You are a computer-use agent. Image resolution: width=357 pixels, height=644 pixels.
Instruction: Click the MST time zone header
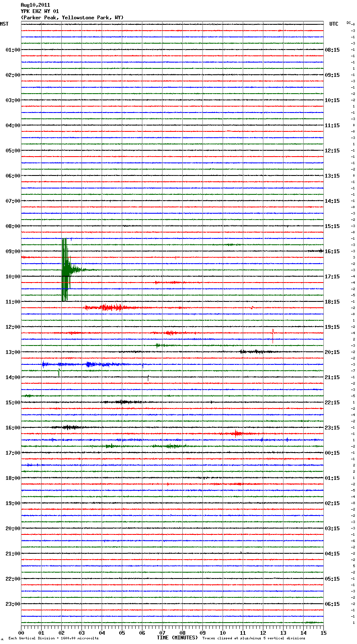coord(4,24)
